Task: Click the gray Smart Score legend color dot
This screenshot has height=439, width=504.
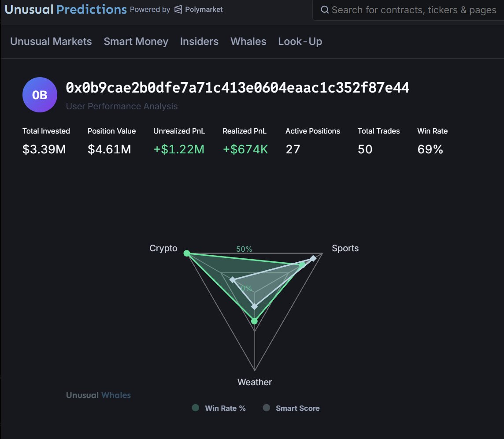Action: [267, 408]
